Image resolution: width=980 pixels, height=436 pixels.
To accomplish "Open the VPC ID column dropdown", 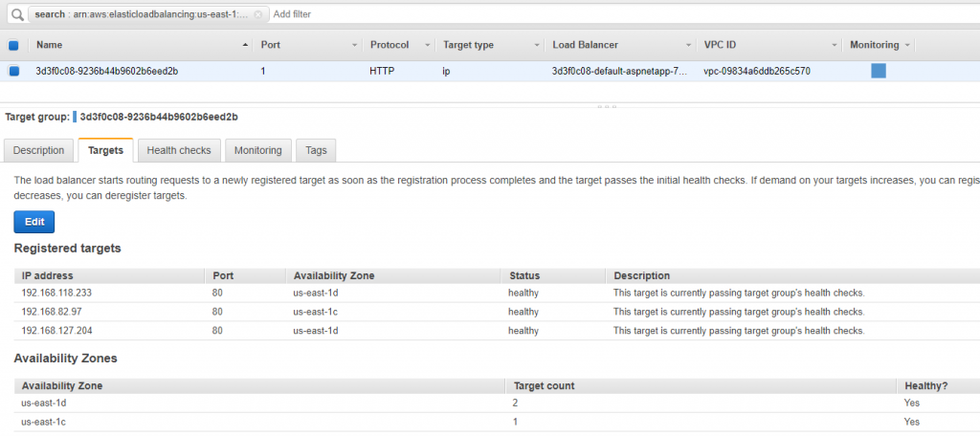I will (x=835, y=45).
